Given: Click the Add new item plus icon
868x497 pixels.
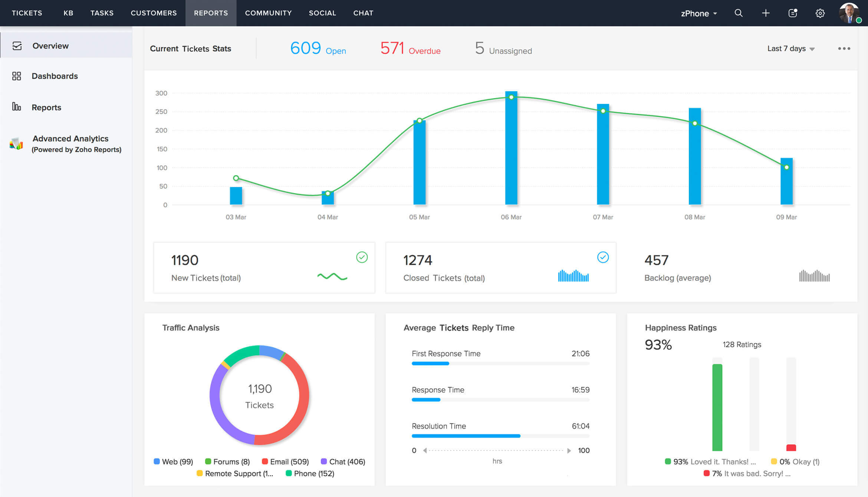Looking at the screenshot, I should (x=766, y=13).
